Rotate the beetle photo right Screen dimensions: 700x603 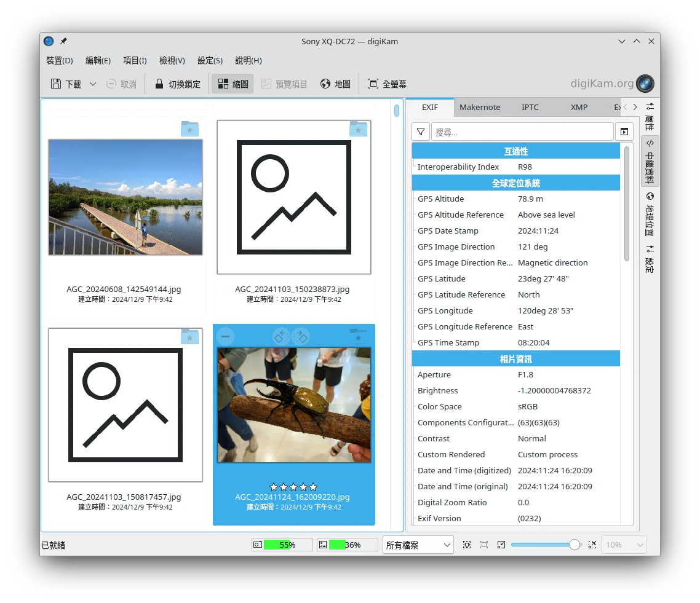[x=300, y=336]
